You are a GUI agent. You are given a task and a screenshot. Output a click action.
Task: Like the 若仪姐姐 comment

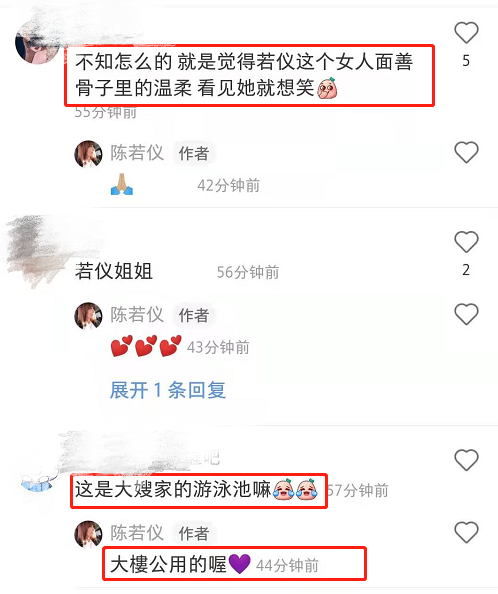coord(466,242)
